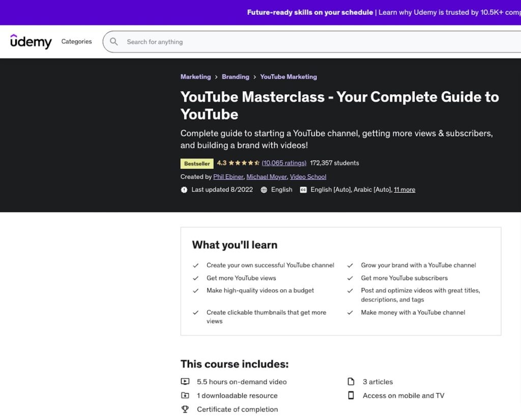Image resolution: width=521 pixels, height=420 pixels.
Task: Click the certificate trophy icon
Action: point(185,409)
